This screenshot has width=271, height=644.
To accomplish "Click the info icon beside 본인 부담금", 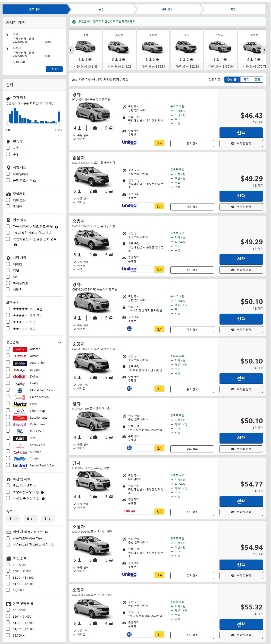I will 32,603.
